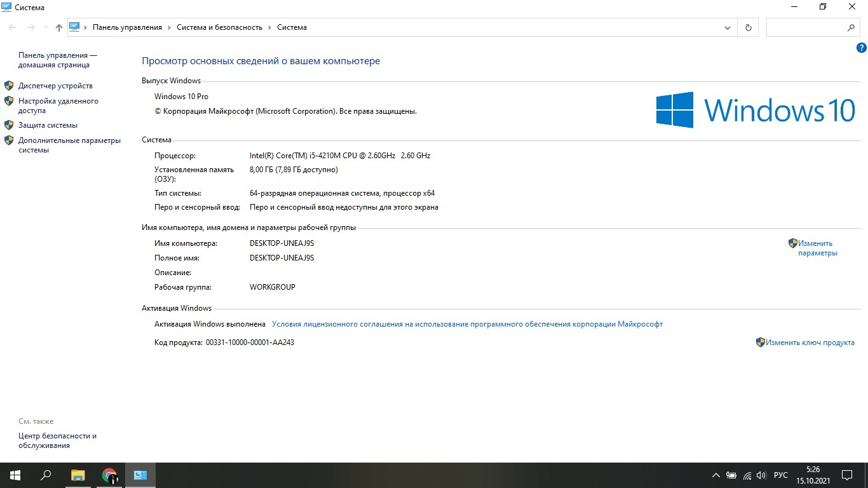Close the Система window
The width and height of the screenshot is (868, 488).
pyautogui.click(x=852, y=7)
